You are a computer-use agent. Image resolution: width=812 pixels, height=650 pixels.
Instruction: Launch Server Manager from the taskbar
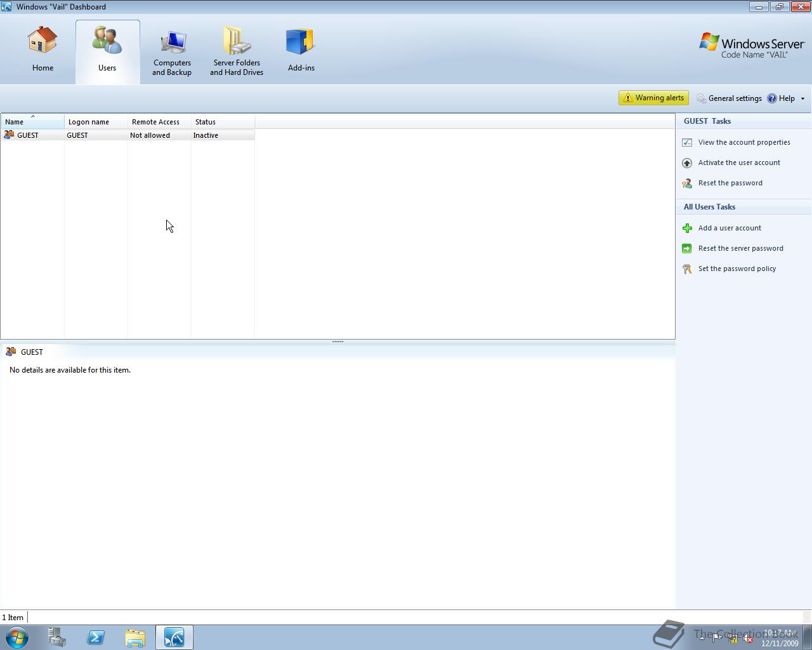coord(56,637)
